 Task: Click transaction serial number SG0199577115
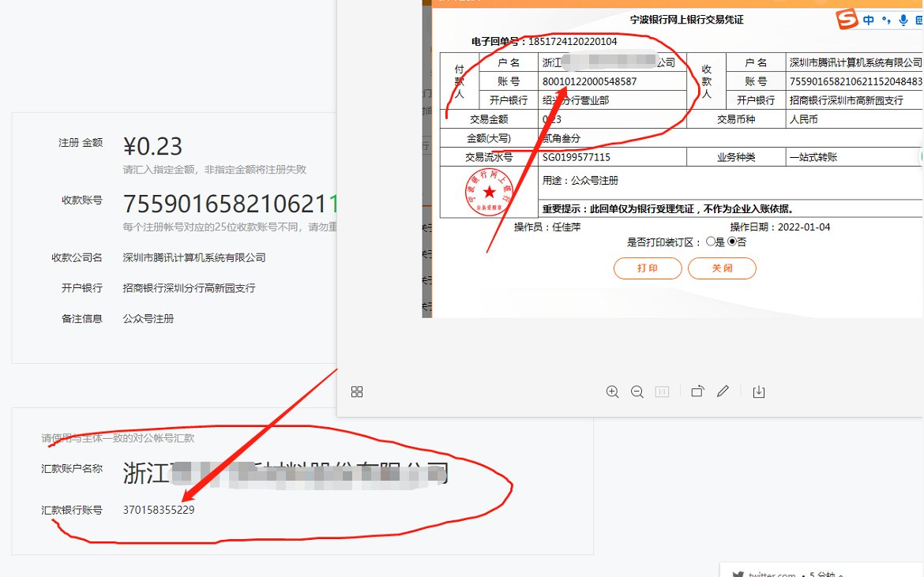point(577,157)
